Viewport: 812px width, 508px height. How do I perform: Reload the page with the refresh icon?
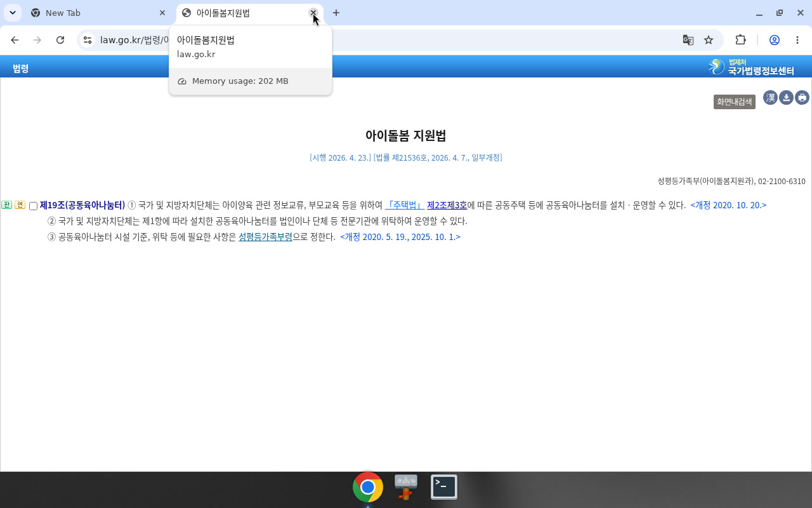coord(60,40)
